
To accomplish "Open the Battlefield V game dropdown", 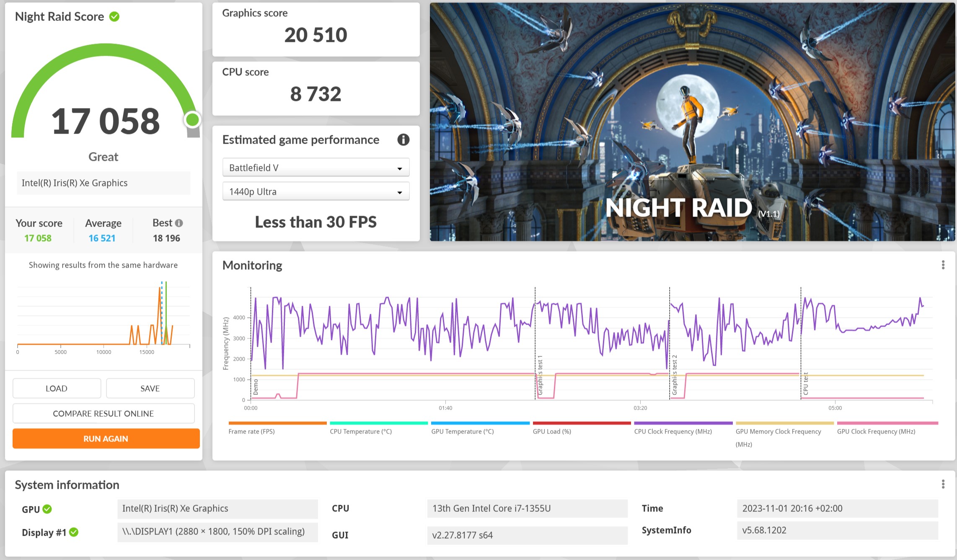I will [x=316, y=168].
